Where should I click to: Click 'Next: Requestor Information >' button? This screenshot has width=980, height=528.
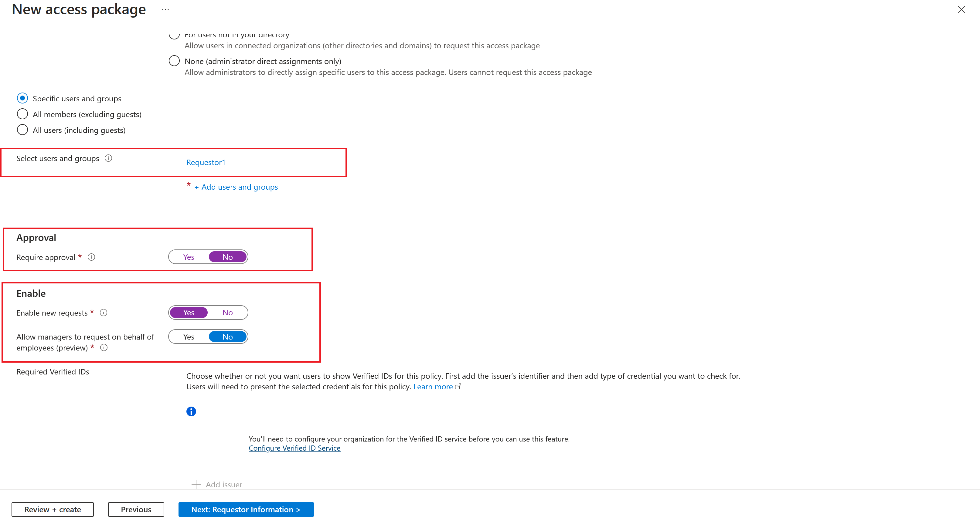(246, 509)
